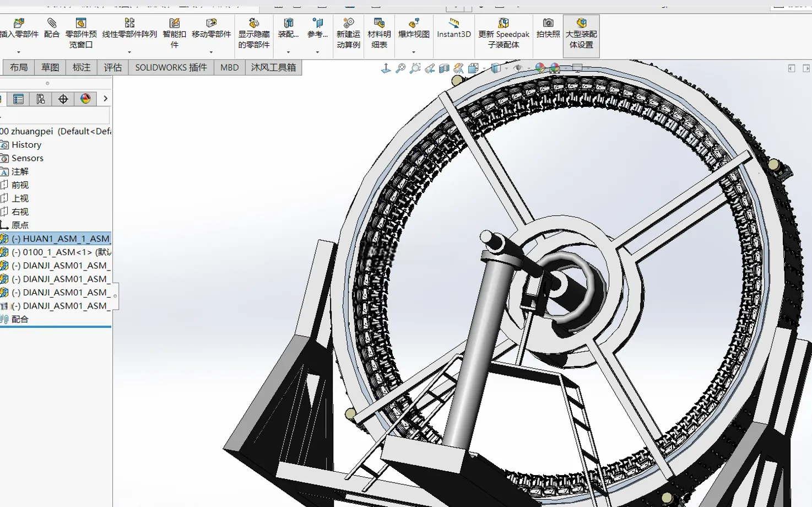Viewport: 812px width, 507px height.
Task: Click the View Settings monitor icon
Action: click(577, 68)
